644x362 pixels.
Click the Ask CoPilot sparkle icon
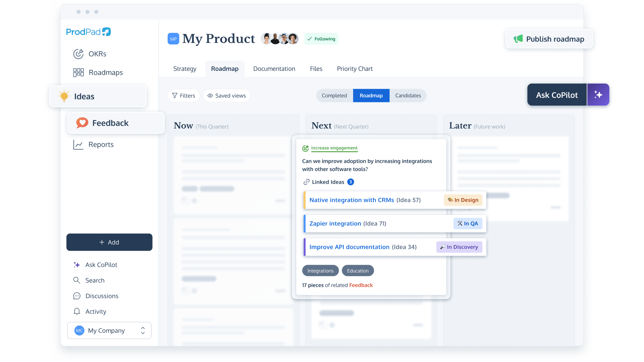(x=76, y=264)
